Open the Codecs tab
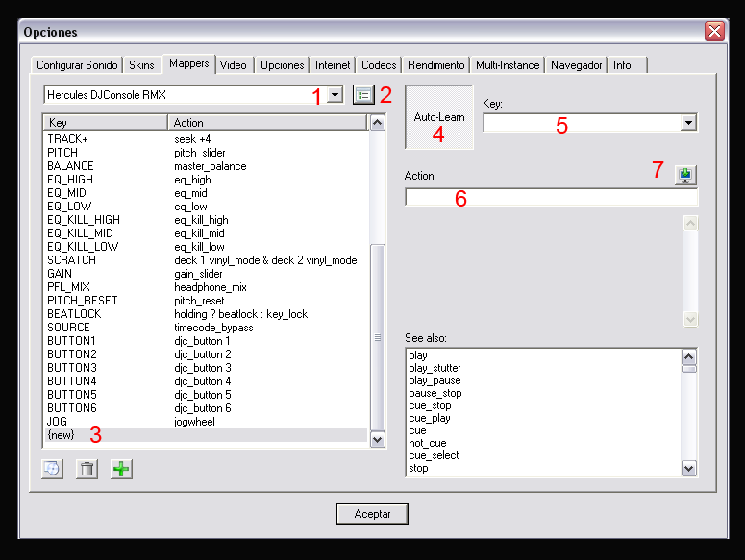Viewport: 745px width, 560px height. click(x=379, y=65)
